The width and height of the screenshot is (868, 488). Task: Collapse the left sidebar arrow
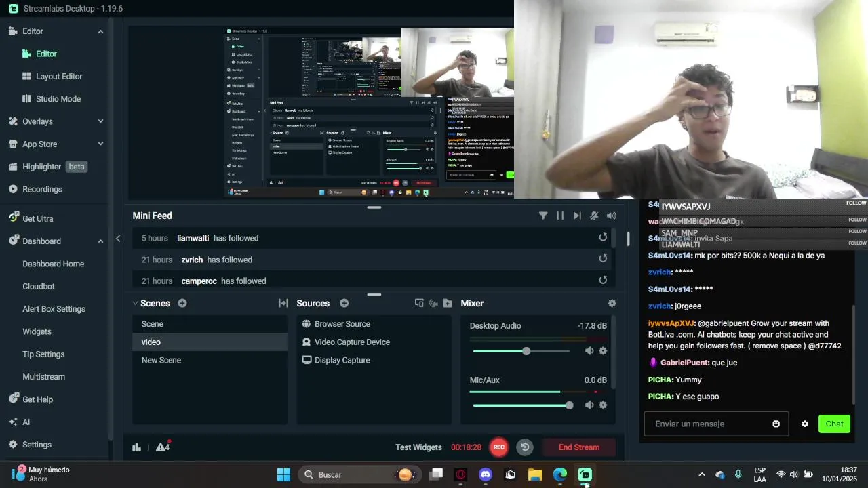(x=118, y=239)
